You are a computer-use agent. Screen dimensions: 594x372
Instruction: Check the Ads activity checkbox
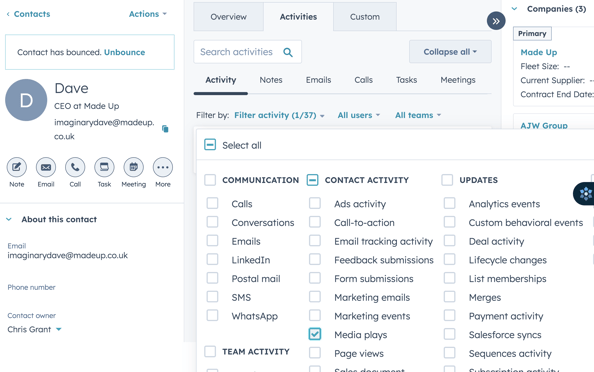click(x=315, y=203)
